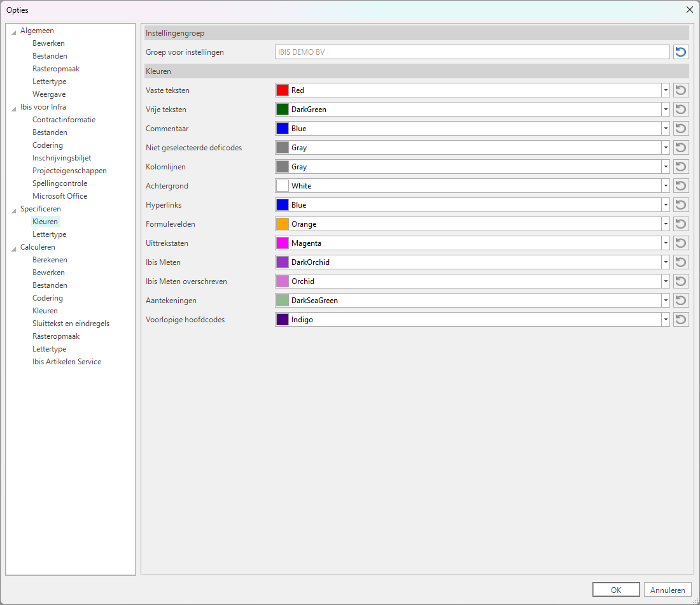The width and height of the screenshot is (700, 605).
Task: Reset the Formulevelden color setting
Action: click(x=681, y=224)
